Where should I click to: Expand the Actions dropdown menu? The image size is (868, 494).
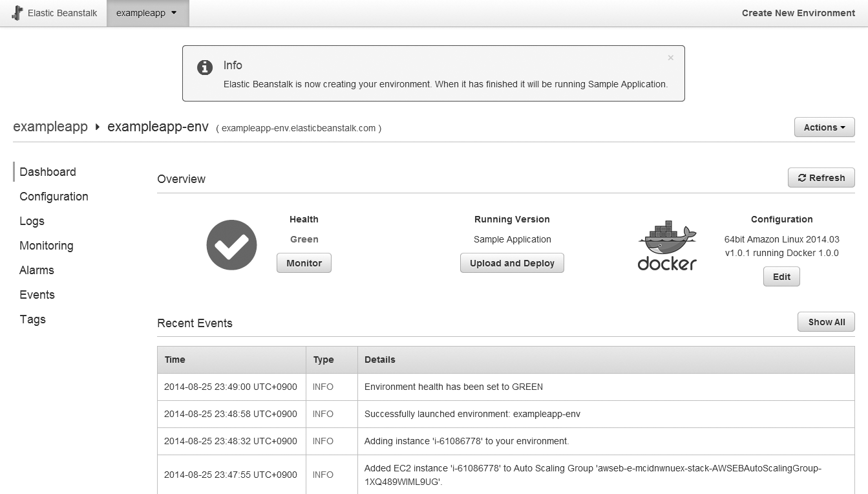coord(824,127)
